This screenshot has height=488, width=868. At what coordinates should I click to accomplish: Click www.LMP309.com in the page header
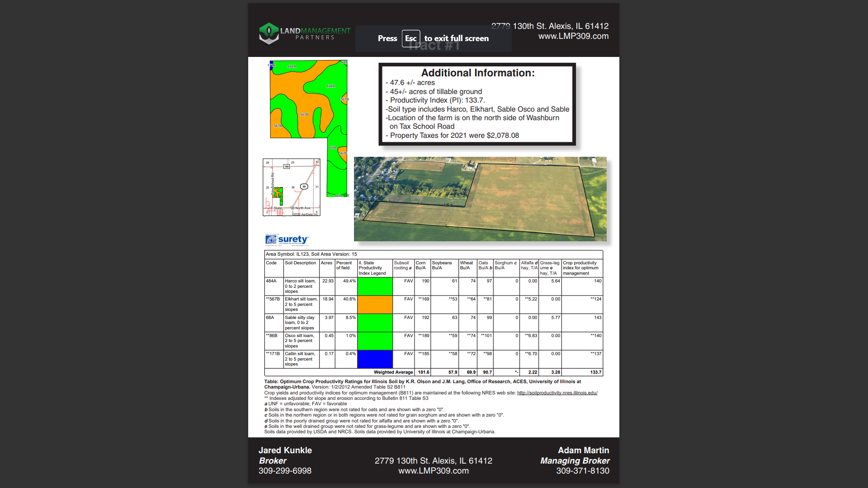[573, 36]
